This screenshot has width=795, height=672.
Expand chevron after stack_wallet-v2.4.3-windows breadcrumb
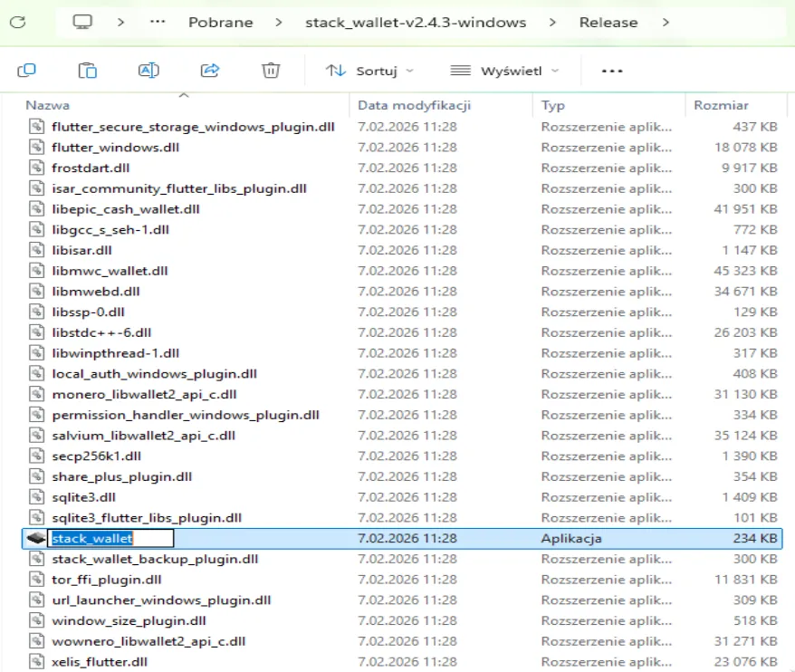tap(552, 23)
